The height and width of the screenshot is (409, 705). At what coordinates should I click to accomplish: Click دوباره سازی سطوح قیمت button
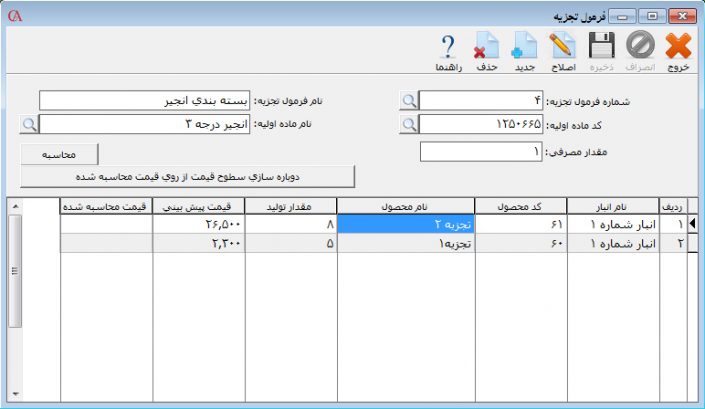188,176
